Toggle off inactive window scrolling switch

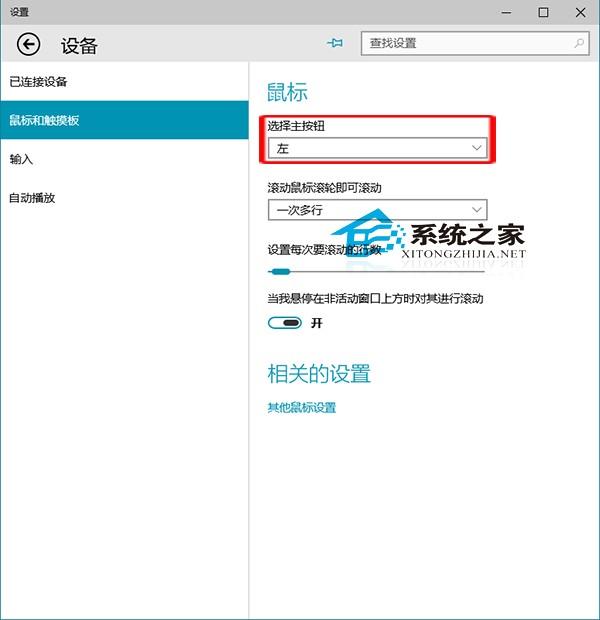tap(285, 323)
